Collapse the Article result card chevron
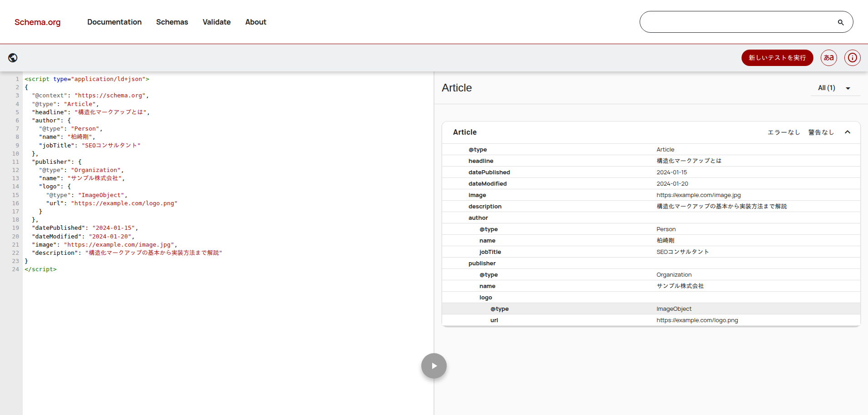 (x=847, y=132)
